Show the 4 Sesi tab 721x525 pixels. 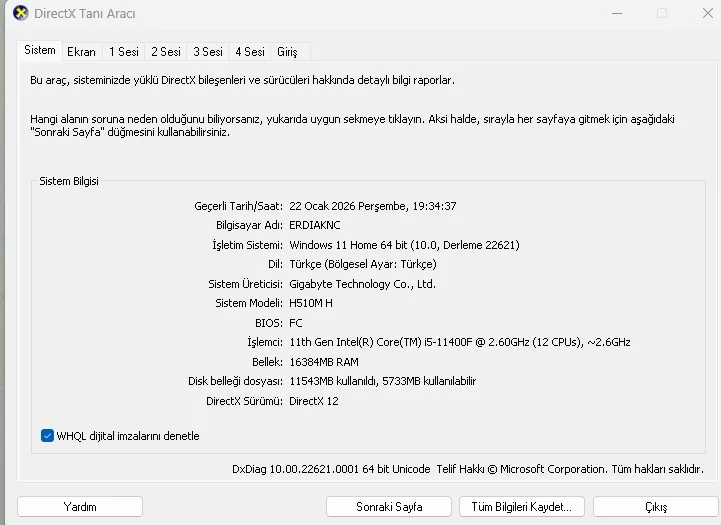(250, 52)
